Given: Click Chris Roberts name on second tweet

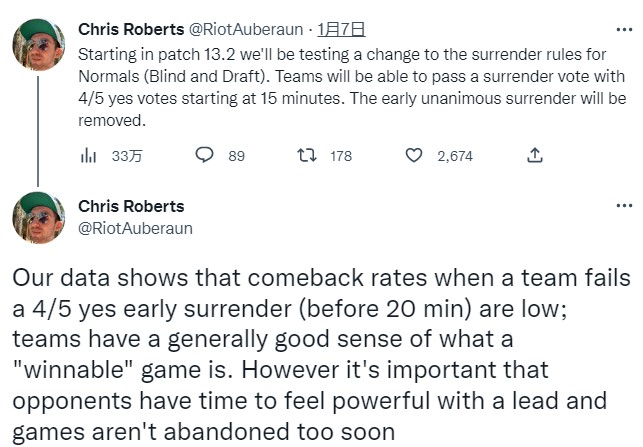Looking at the screenshot, I should click(131, 206).
